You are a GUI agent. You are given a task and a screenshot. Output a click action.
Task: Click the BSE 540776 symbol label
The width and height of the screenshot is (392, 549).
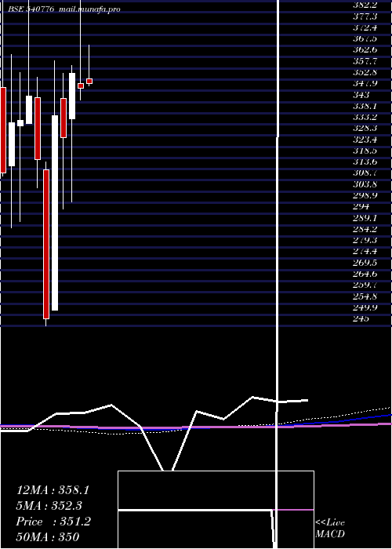point(31,9)
